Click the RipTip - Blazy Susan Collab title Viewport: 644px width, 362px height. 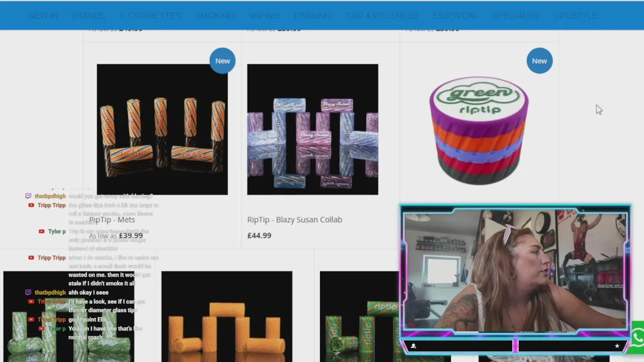[x=294, y=220]
